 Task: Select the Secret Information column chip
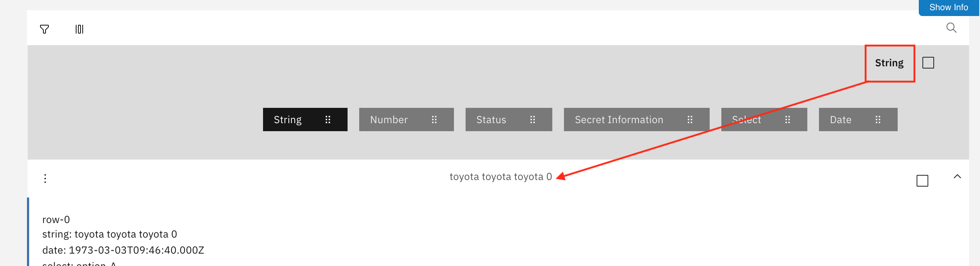(636, 120)
